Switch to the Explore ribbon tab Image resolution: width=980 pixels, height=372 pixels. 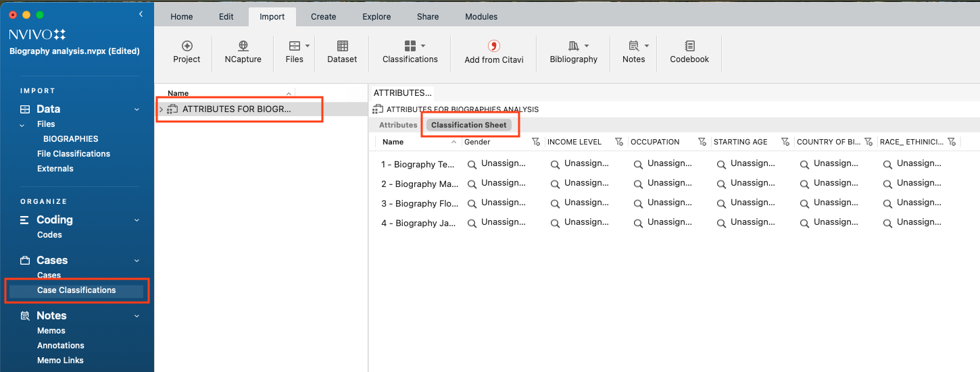click(375, 17)
